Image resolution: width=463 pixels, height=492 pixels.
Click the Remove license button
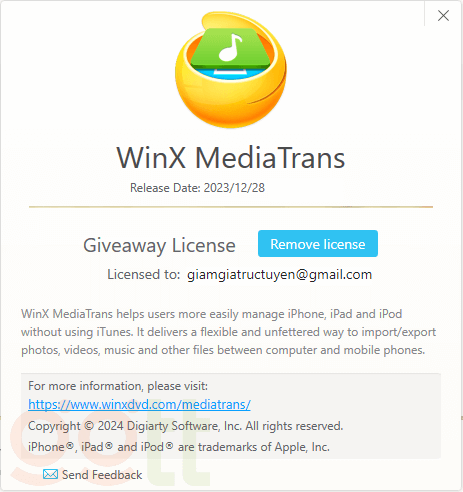[318, 244]
